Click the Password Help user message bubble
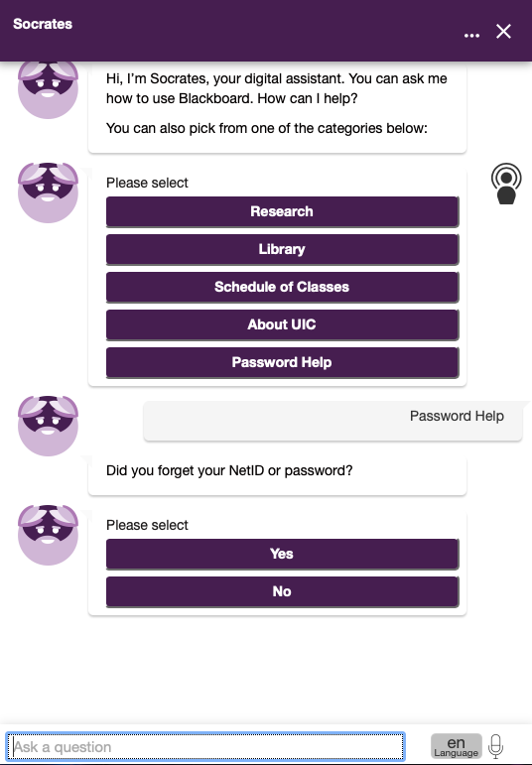The width and height of the screenshot is (532, 765). point(332,421)
